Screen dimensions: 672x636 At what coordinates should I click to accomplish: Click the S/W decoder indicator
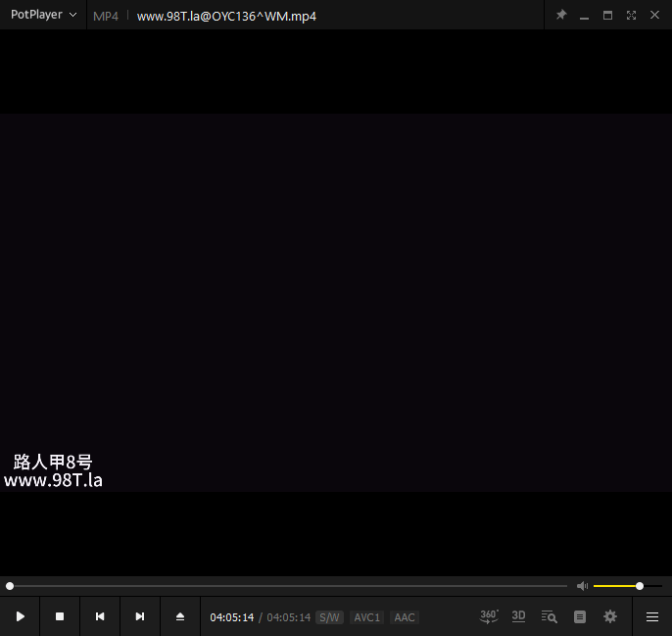pos(329,617)
